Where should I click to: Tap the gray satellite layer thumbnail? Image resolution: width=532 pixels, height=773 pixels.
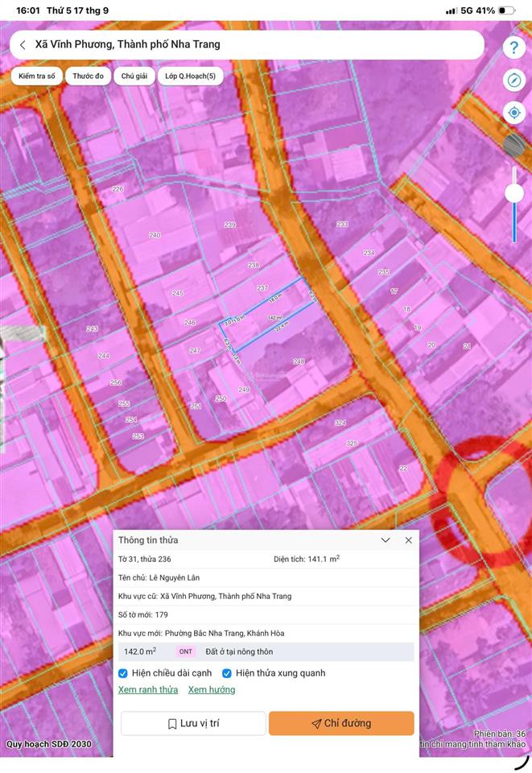pos(513,145)
